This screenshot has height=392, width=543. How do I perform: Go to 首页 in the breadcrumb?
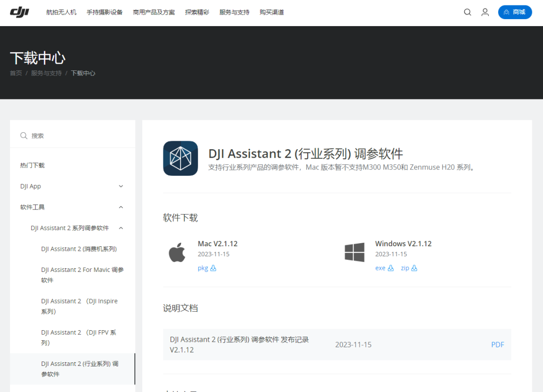pyautogui.click(x=16, y=73)
